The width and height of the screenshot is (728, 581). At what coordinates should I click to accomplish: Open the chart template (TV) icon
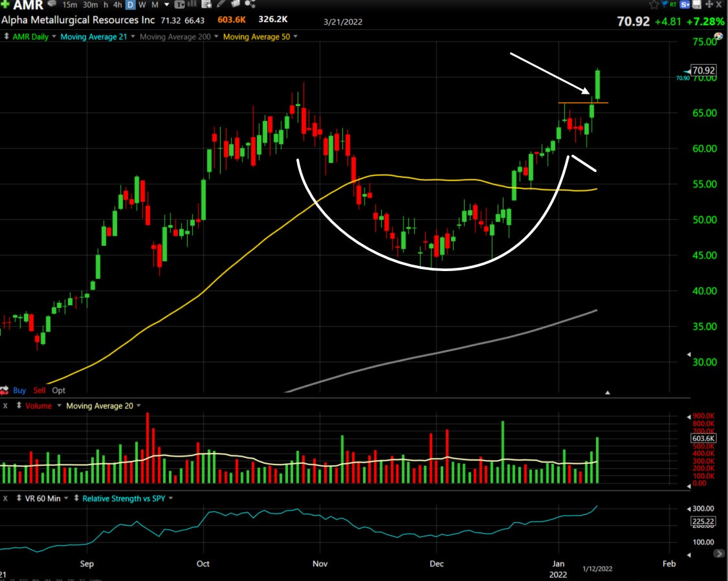[x=180, y=5]
